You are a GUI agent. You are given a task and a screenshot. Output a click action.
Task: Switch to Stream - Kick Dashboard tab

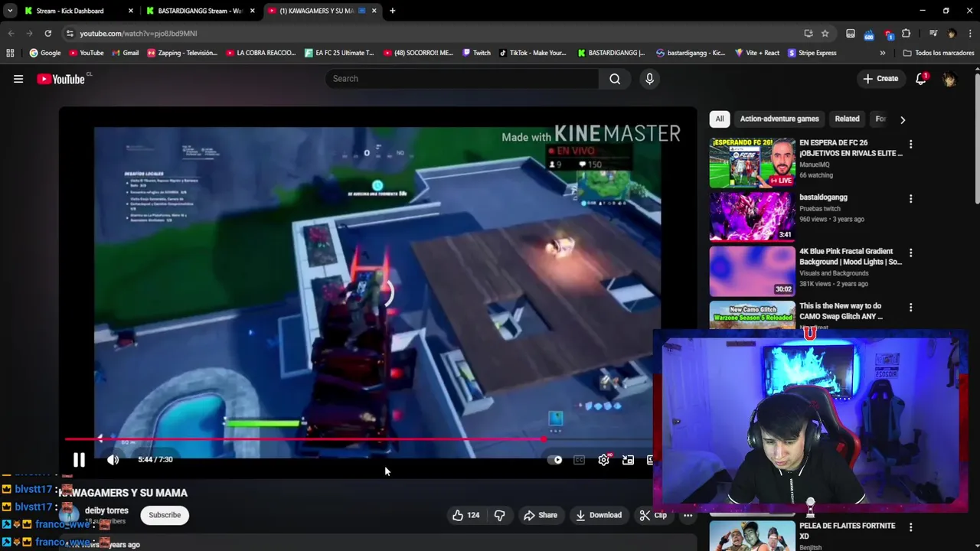pos(70,11)
